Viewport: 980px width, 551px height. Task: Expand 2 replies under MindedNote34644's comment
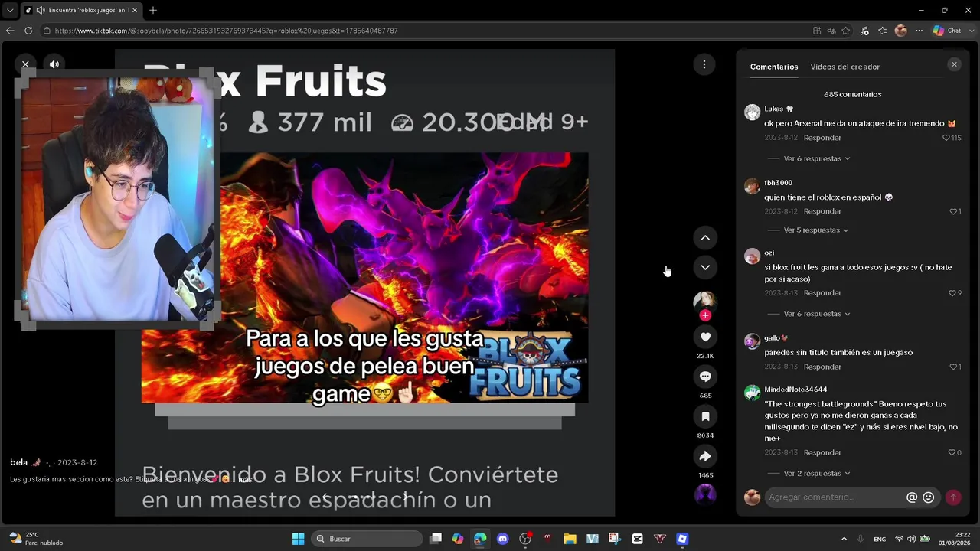[x=816, y=474]
